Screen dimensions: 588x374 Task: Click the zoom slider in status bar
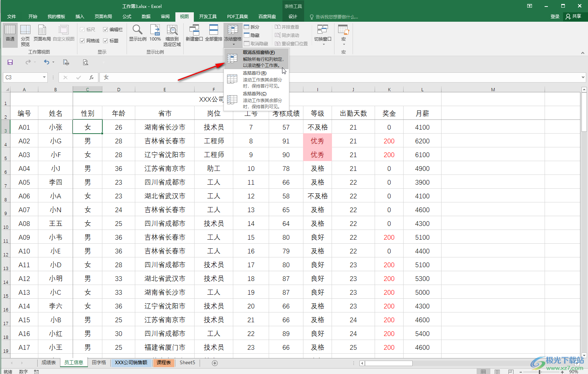click(540, 371)
